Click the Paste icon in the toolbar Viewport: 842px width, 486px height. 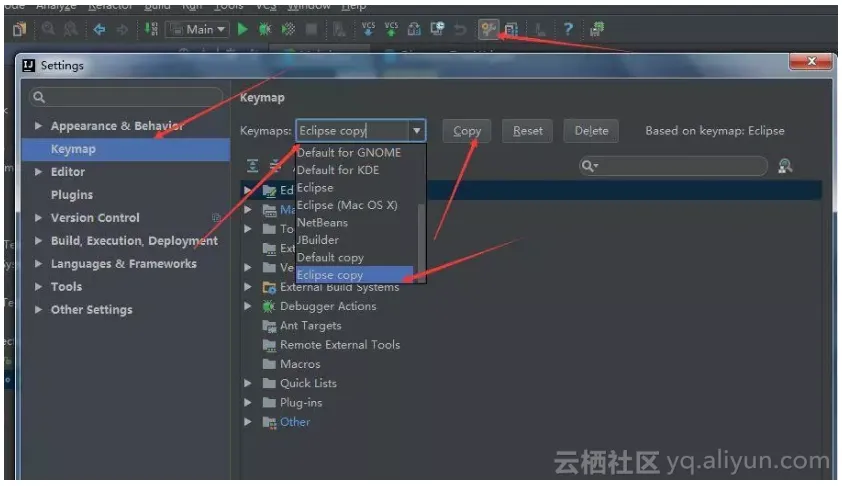19,28
